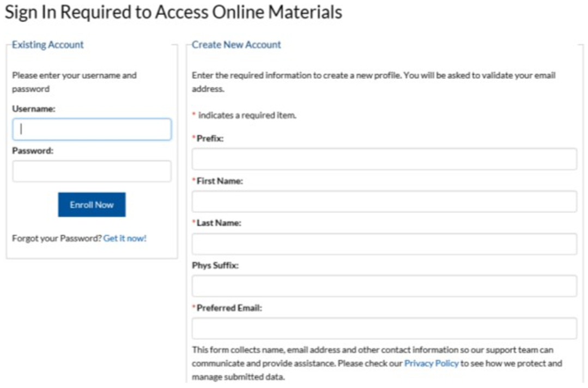Select the Preferred Email field

pyautogui.click(x=384, y=329)
